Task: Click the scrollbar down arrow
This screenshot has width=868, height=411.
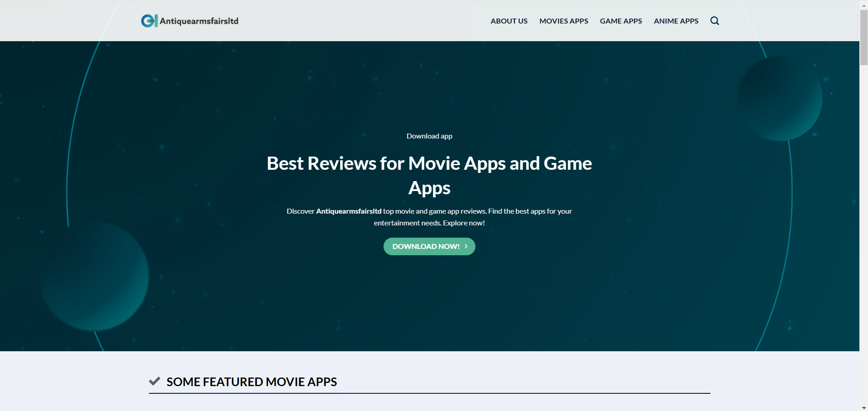Action: (864, 408)
